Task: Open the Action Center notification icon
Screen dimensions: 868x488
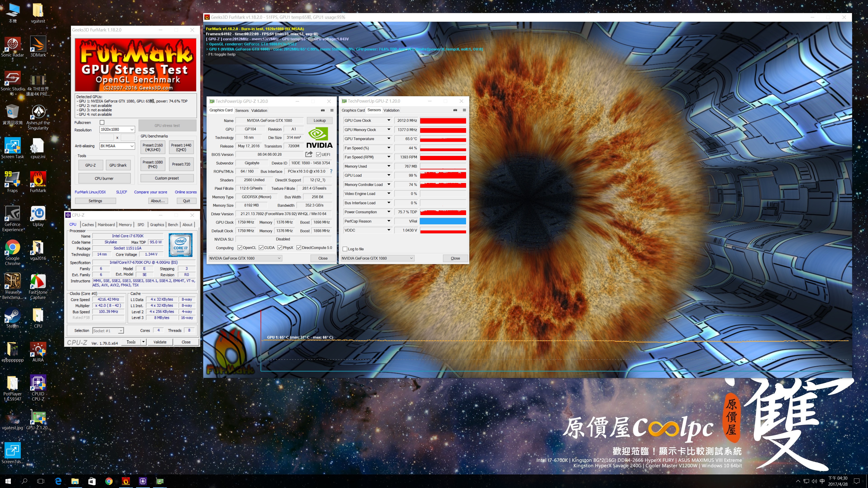Action: (857, 481)
